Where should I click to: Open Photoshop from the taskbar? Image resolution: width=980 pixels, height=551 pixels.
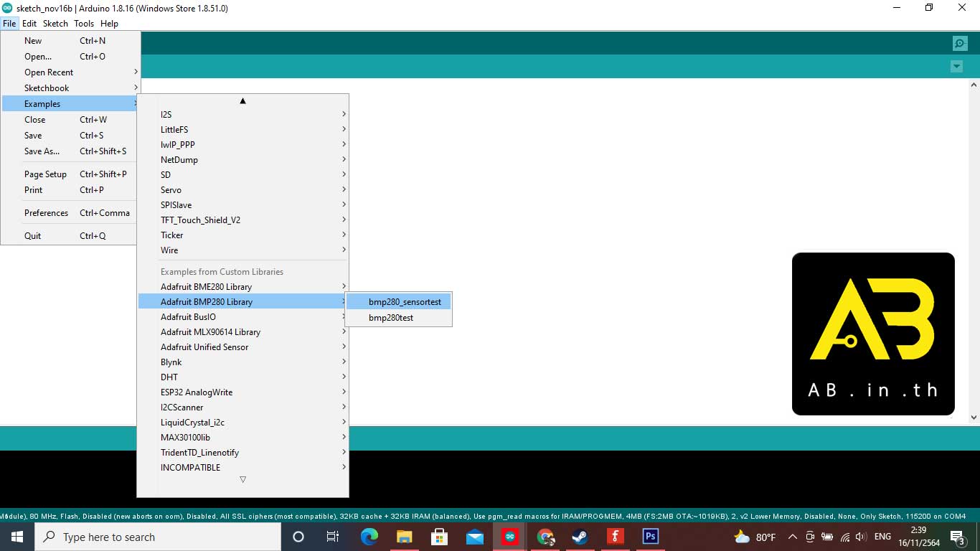[x=650, y=537]
